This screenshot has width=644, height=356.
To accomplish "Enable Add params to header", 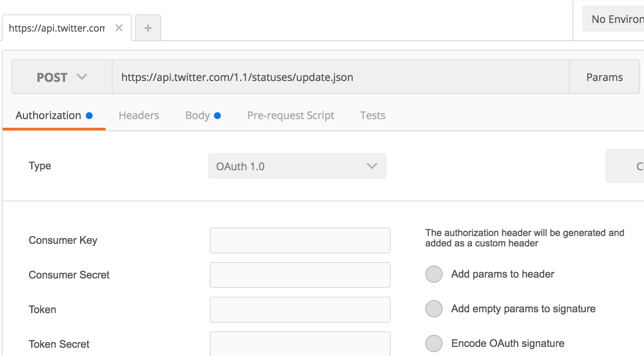I will coord(434,274).
